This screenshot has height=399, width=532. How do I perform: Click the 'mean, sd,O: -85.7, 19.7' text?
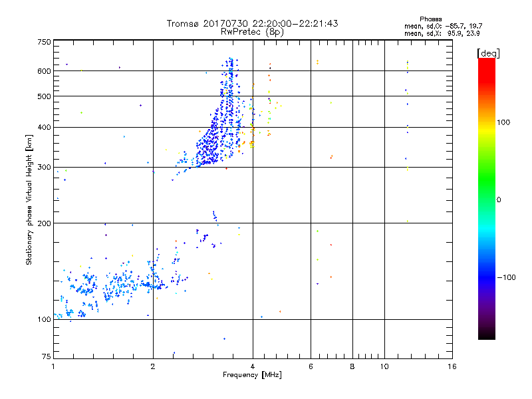point(443,26)
